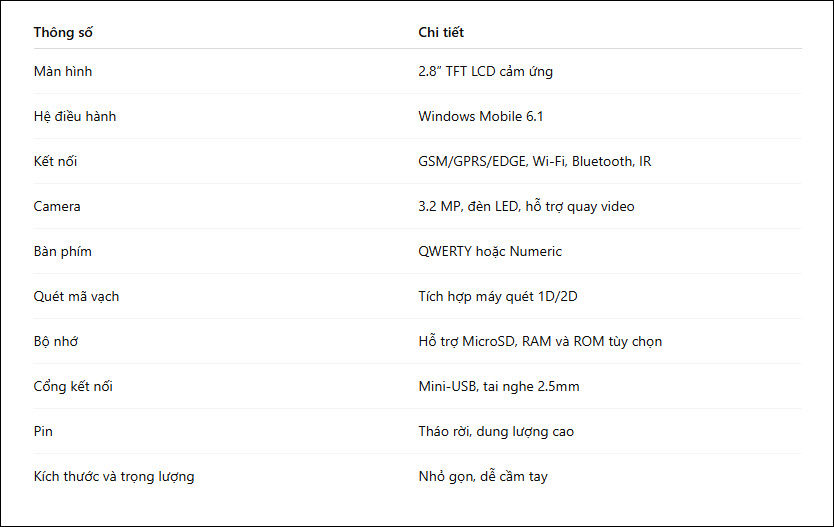Click the 2.8" TFT LCD cảm ứng cell

click(x=485, y=71)
